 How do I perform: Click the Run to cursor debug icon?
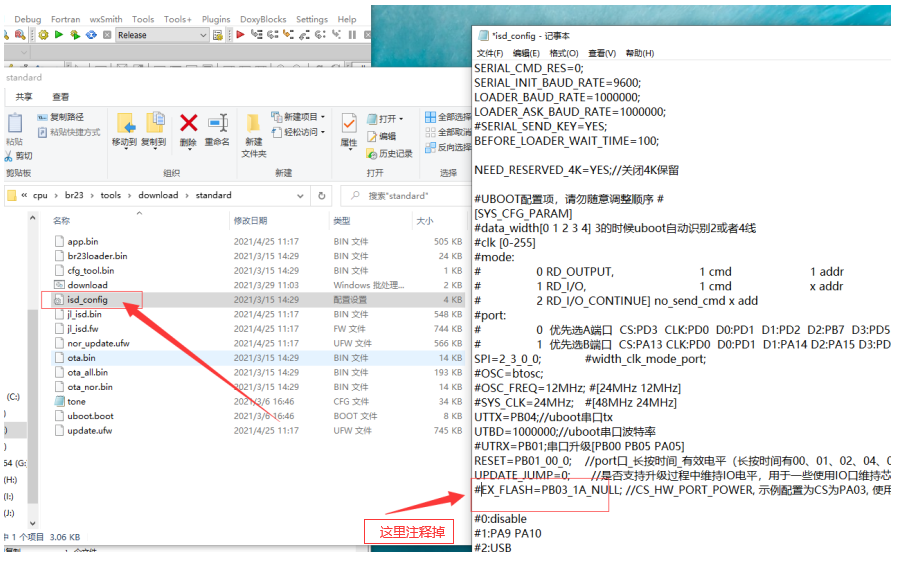tap(257, 35)
